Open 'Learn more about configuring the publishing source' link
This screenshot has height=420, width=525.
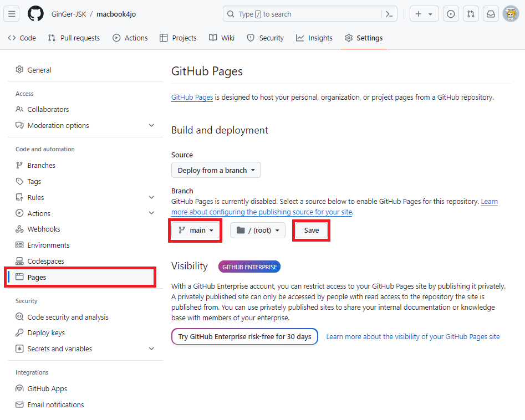(262, 212)
